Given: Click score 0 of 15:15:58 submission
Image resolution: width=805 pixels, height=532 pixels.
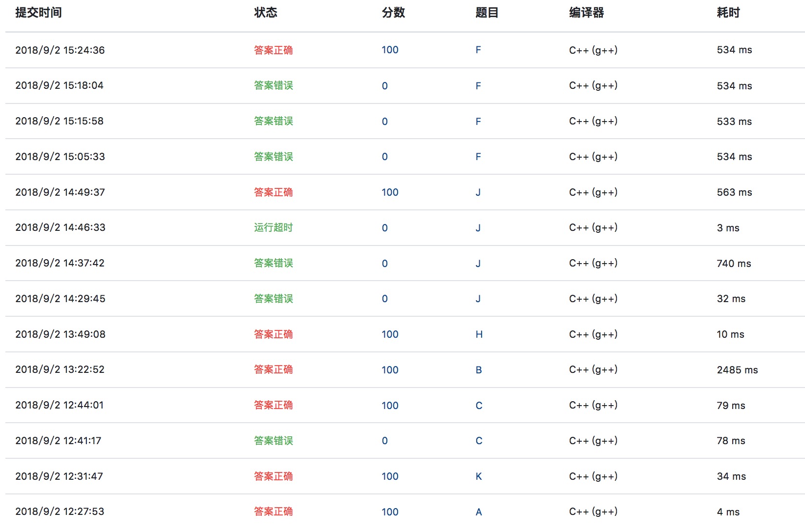Looking at the screenshot, I should [385, 122].
